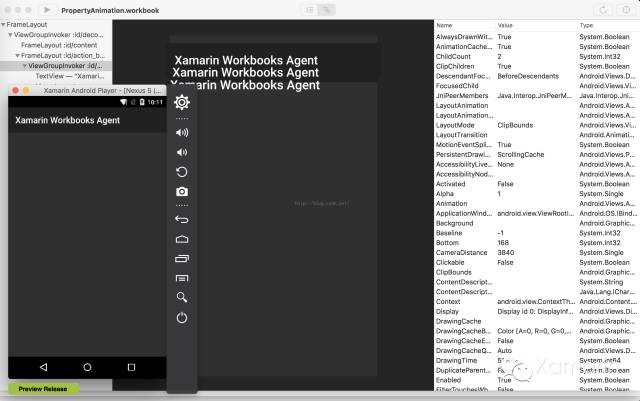
Task: Select the ChildCount property row
Action: click(x=537, y=56)
